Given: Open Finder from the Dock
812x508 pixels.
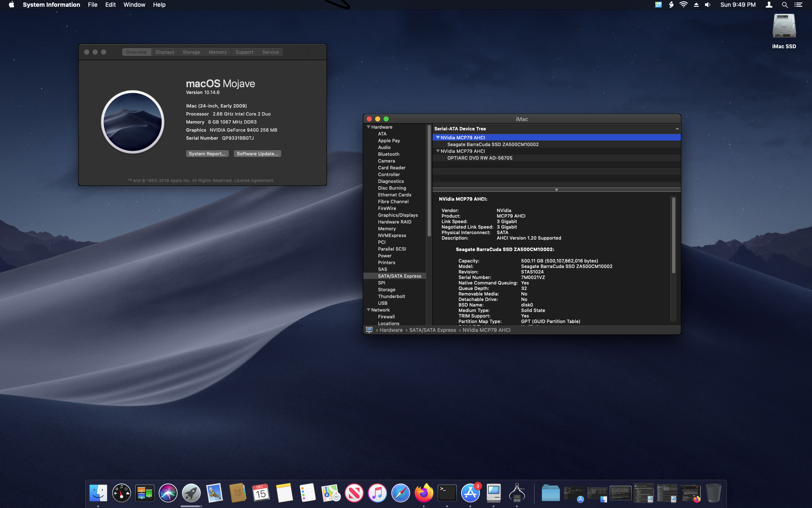Looking at the screenshot, I should pos(98,493).
